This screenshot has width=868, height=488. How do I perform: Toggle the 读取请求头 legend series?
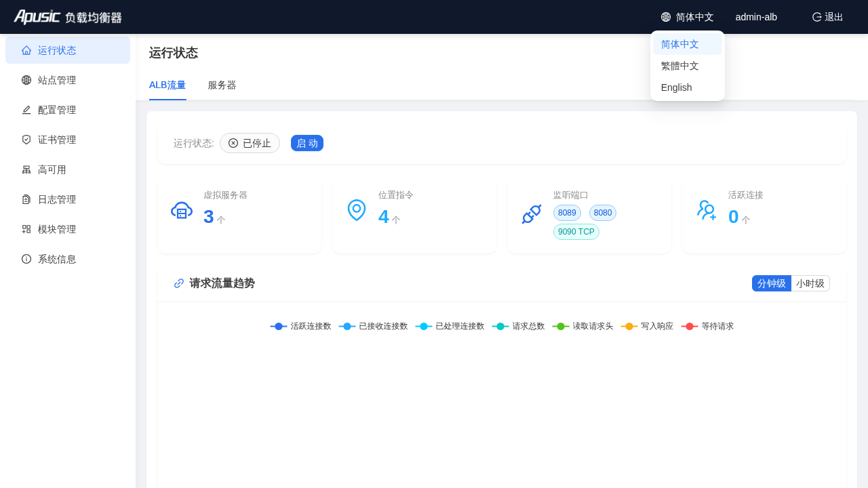(583, 326)
